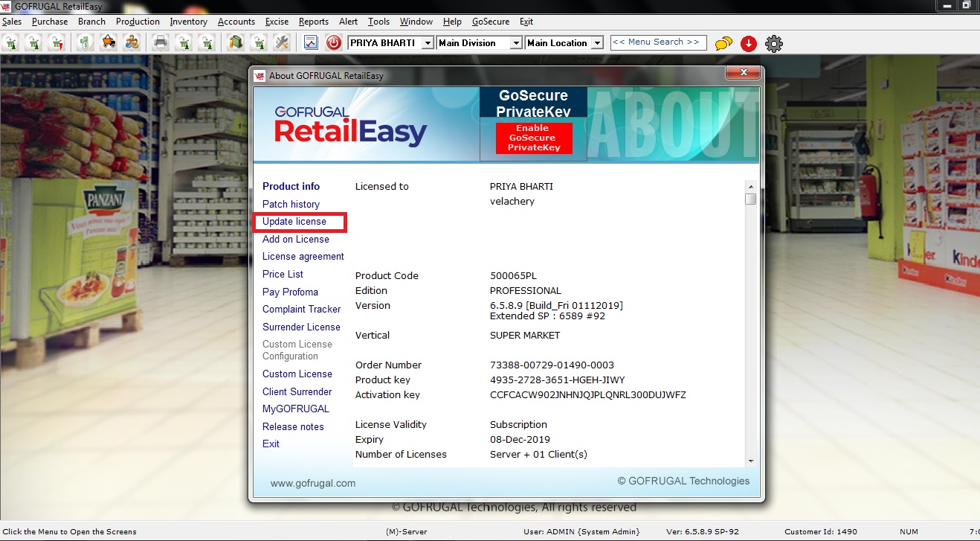Open the chart dashboard toolbar icon

coord(311,42)
